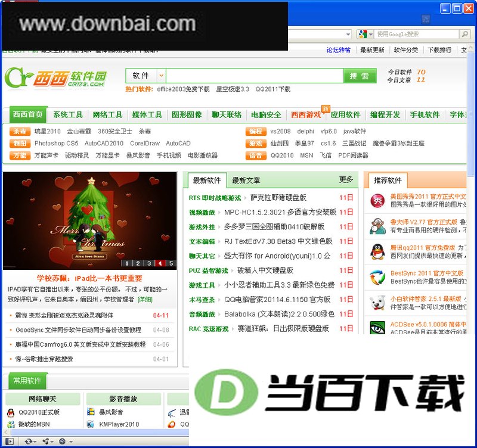Click the BestSync 2011 sync icon
The height and width of the screenshot is (448, 477).
[x=377, y=277]
